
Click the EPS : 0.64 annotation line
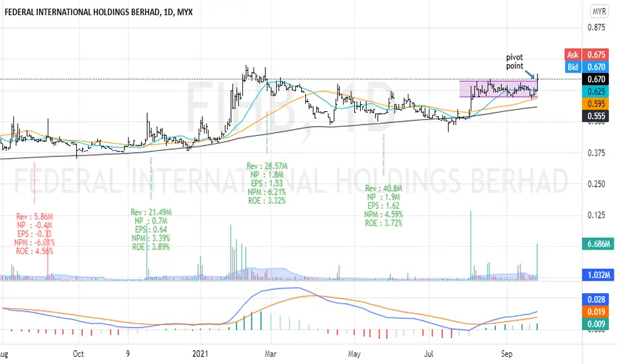pos(151,230)
